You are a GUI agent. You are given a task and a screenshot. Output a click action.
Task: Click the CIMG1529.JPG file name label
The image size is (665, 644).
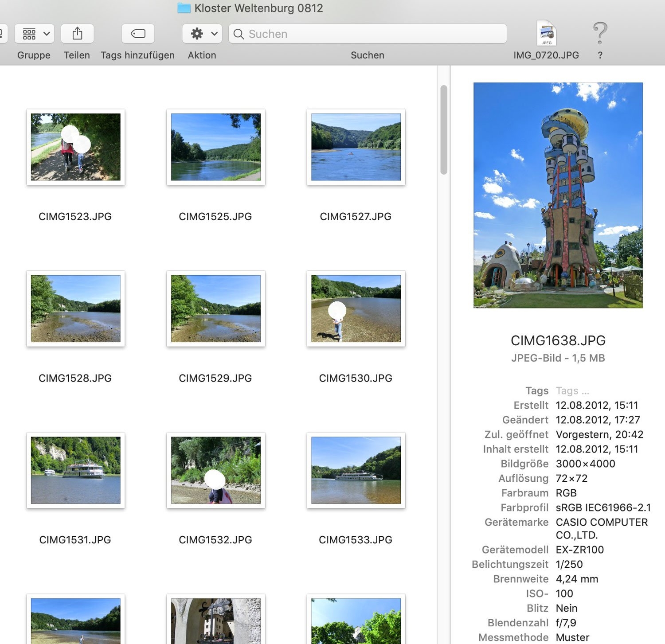pyautogui.click(x=215, y=378)
